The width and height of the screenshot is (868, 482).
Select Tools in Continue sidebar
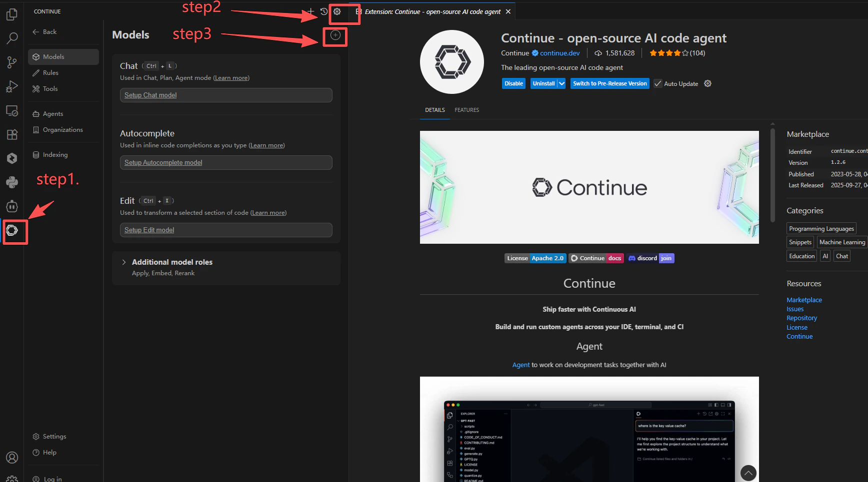(x=63, y=88)
